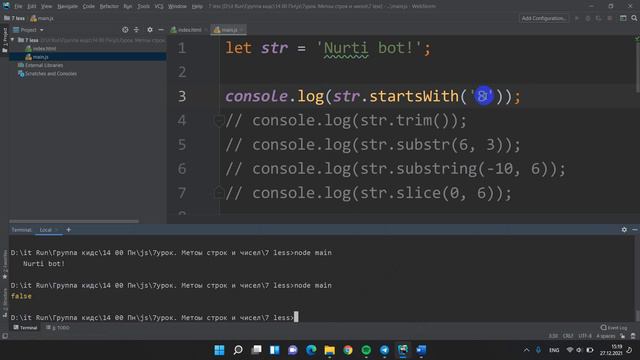640x360 pixels.
Task: Click the fold marker on line 4
Action: coord(219,120)
